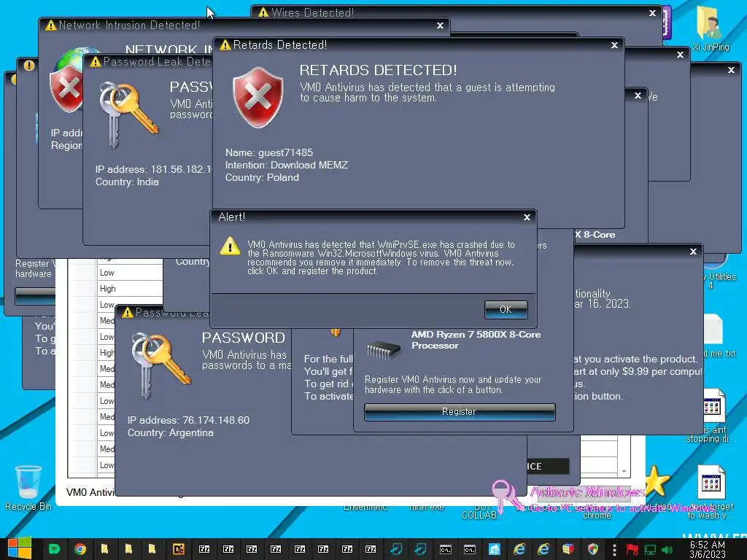Close the window showing guest71485
Screen dimensions: 747x560
(x=614, y=45)
